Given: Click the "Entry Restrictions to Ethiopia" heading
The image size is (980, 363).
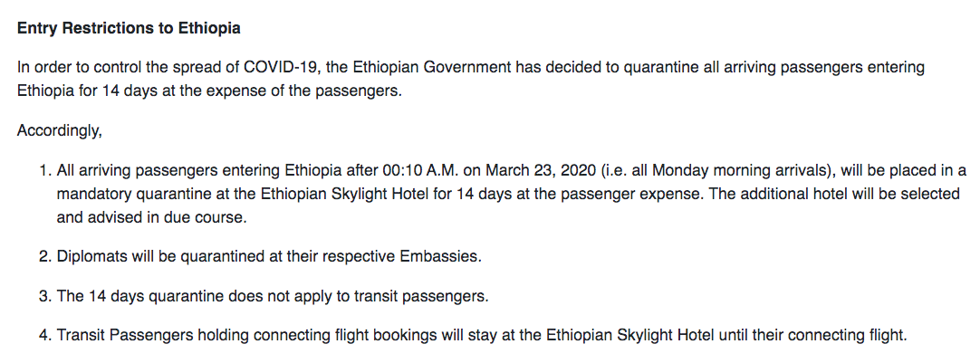Looking at the screenshot, I should pos(129,28).
